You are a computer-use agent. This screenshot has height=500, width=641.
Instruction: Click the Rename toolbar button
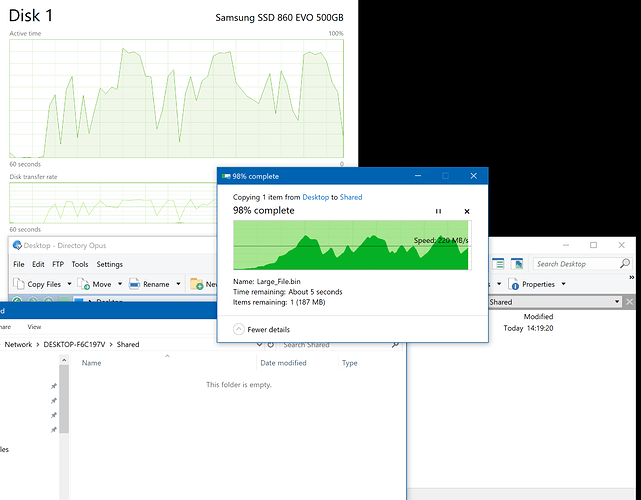(x=149, y=284)
